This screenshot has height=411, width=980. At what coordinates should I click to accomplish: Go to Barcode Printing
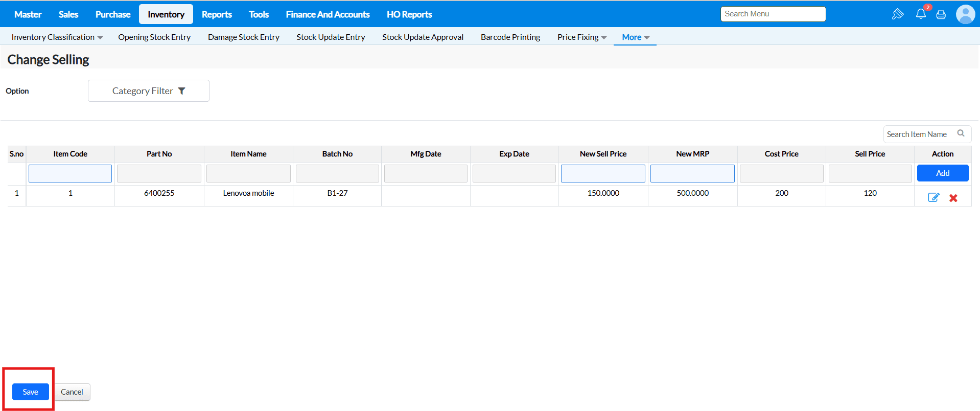tap(510, 37)
